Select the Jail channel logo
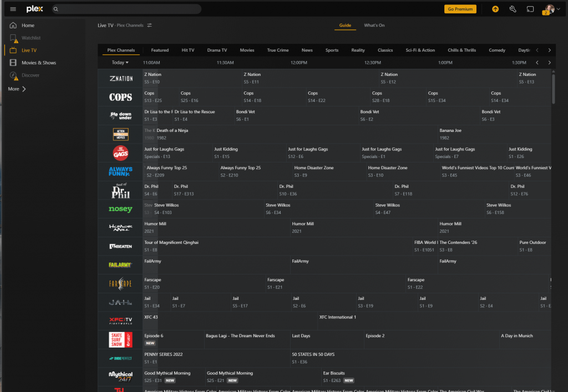 tap(120, 303)
